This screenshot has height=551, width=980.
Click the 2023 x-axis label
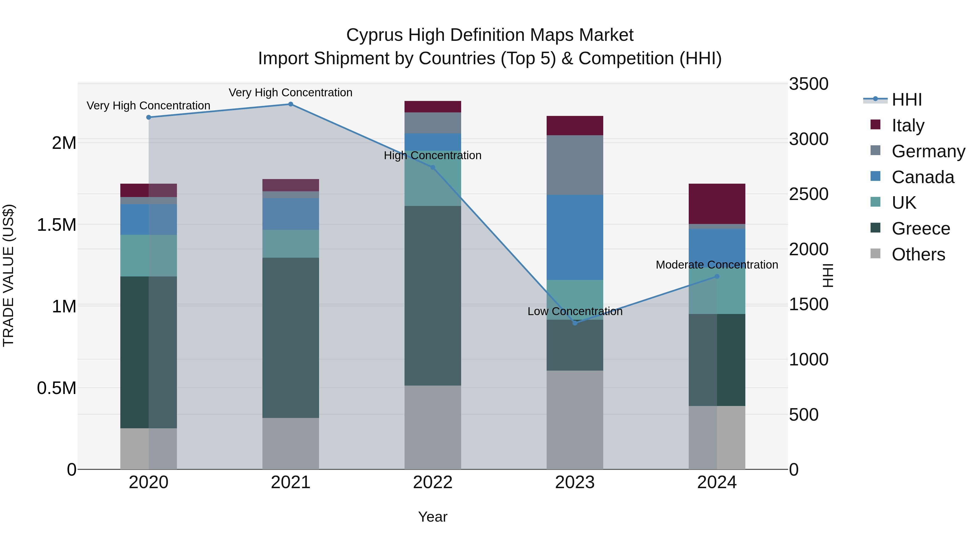pyautogui.click(x=575, y=482)
